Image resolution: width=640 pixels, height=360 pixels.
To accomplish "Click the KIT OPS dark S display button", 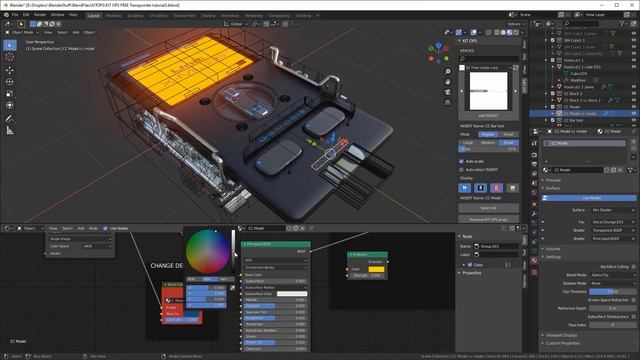I will tap(480, 188).
